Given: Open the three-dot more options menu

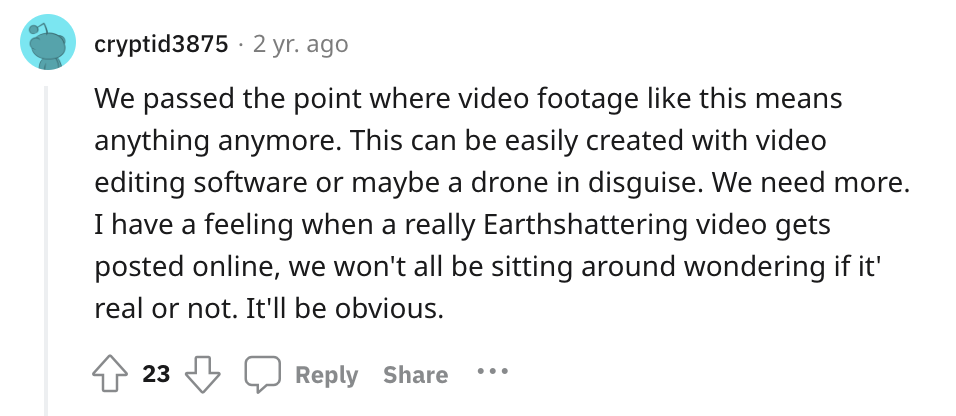Looking at the screenshot, I should [492, 372].
